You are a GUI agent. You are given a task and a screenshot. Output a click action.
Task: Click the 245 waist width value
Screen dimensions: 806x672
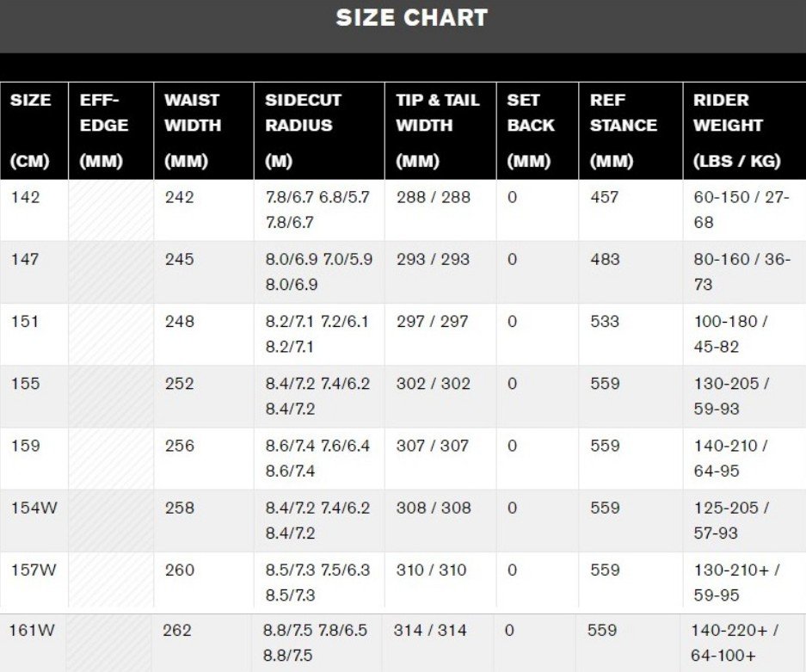[180, 259]
